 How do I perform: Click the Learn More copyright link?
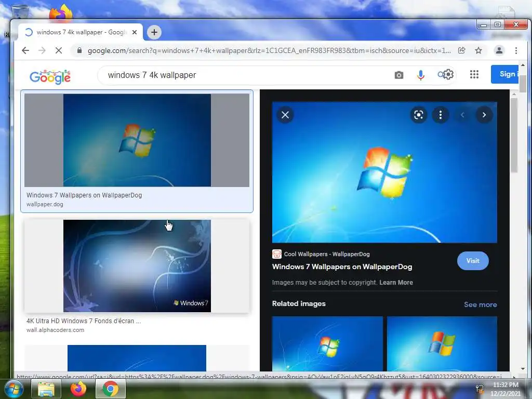point(396,282)
